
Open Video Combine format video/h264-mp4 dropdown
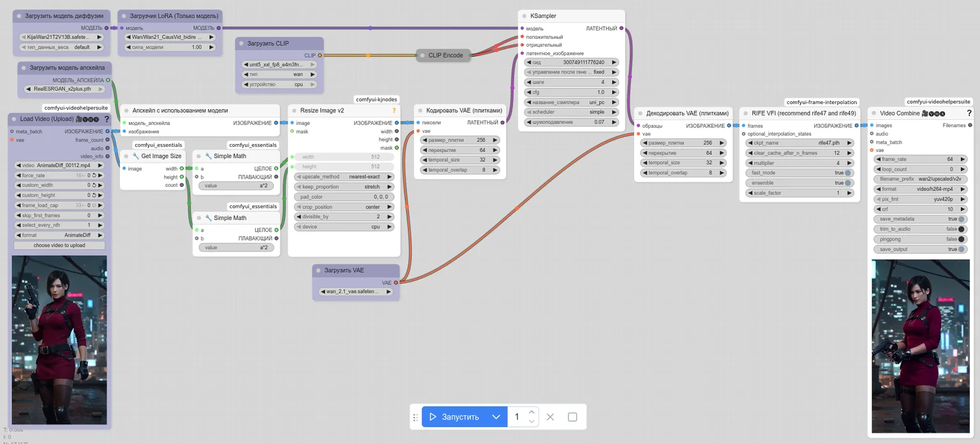pyautogui.click(x=921, y=189)
